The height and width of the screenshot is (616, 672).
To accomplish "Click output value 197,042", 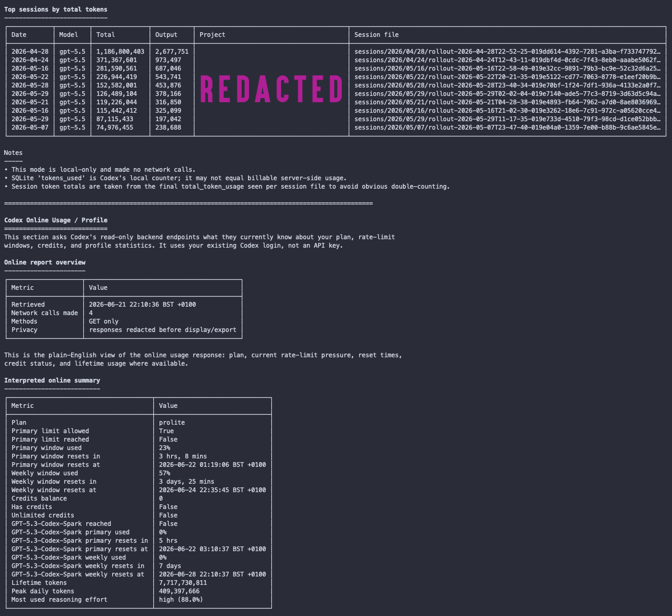I will click(x=168, y=119).
